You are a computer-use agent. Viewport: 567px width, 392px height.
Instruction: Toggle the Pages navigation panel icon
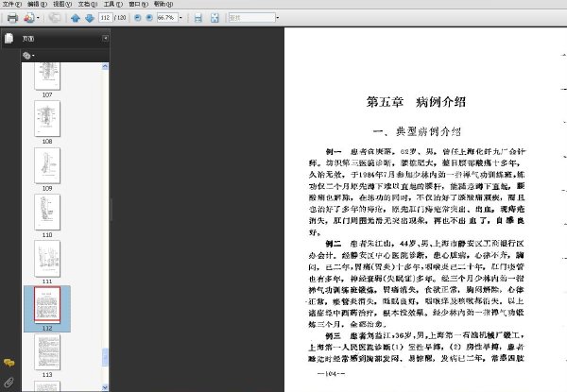9,39
